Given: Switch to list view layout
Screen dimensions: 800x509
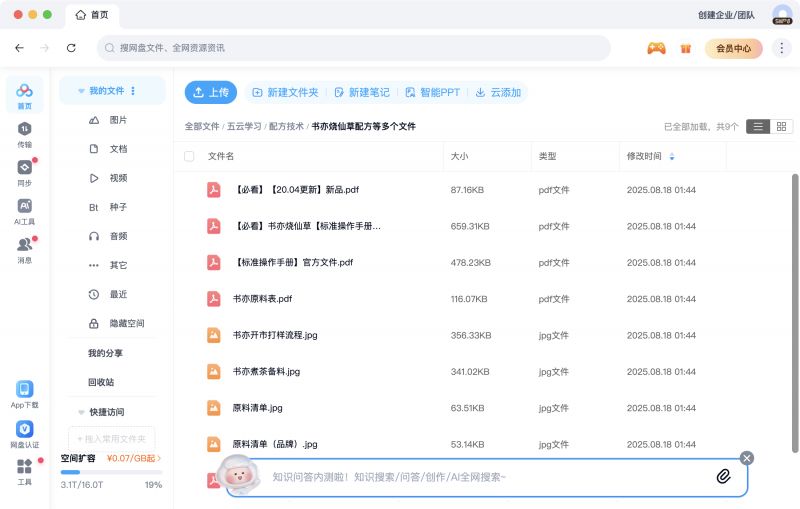Looking at the screenshot, I should point(759,126).
